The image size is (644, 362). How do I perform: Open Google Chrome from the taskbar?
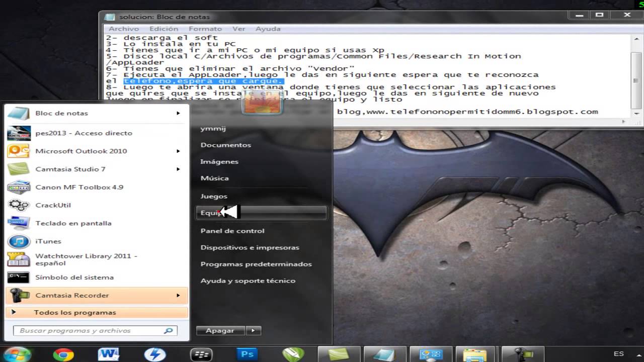(x=63, y=354)
